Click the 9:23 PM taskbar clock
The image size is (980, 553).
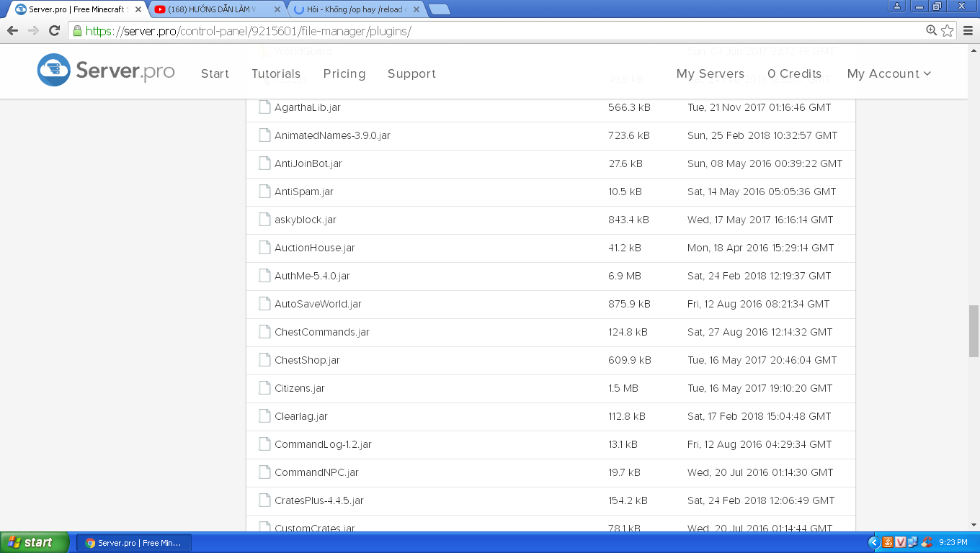click(x=953, y=542)
